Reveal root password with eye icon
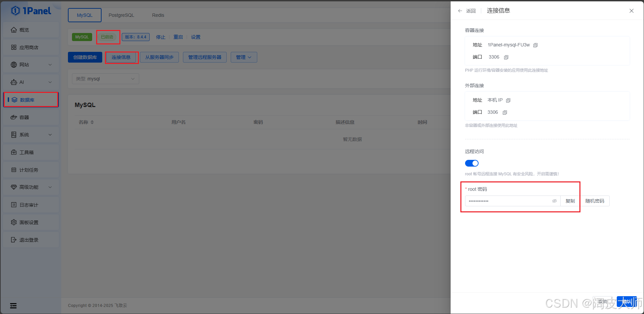Screen dimensions: 644x314 click(554, 201)
